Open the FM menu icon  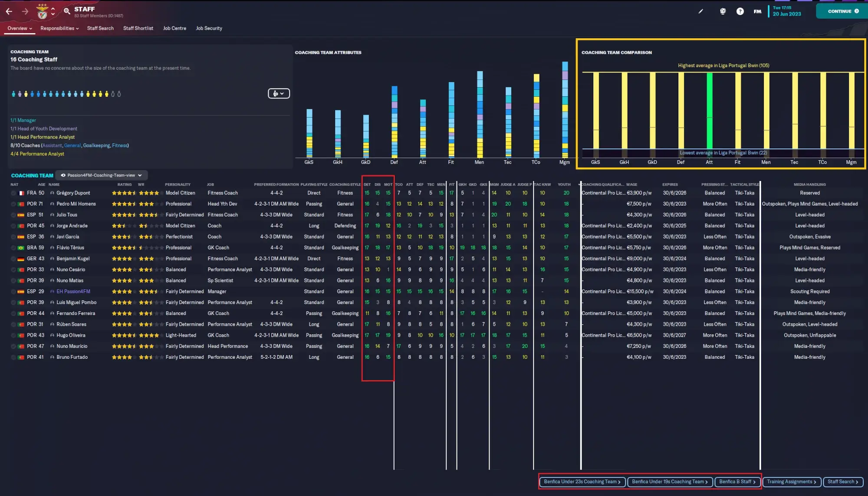coord(757,11)
